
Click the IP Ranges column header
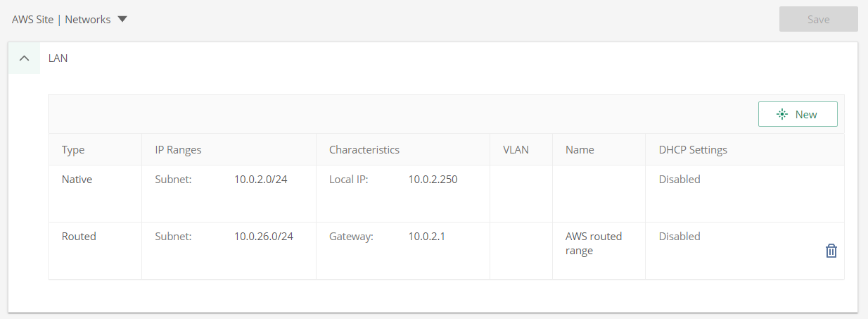tap(178, 150)
